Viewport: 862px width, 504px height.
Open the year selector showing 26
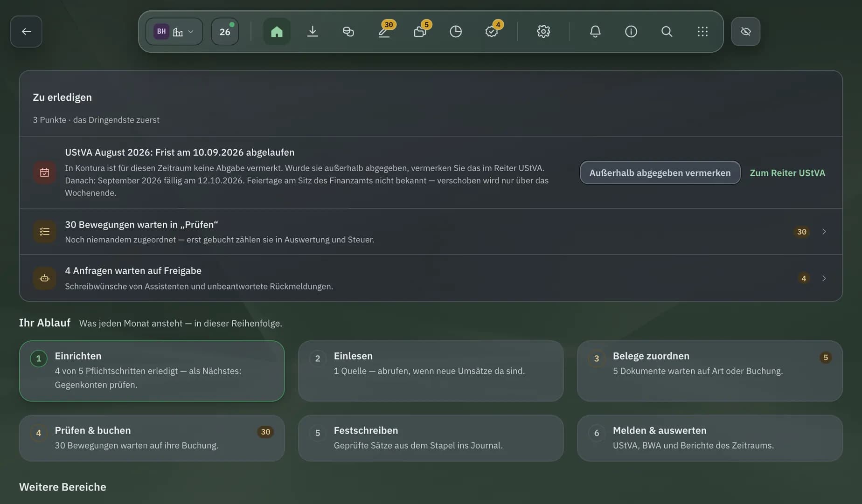coord(225,31)
